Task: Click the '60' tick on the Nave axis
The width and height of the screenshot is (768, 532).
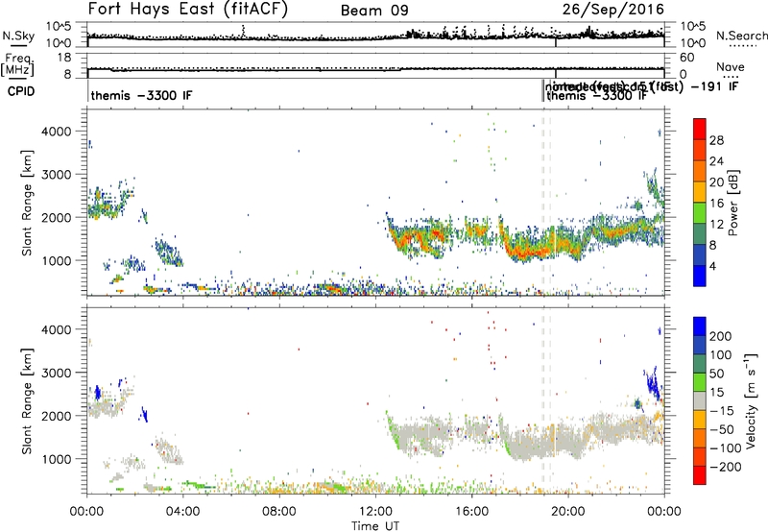Action: [x=687, y=58]
